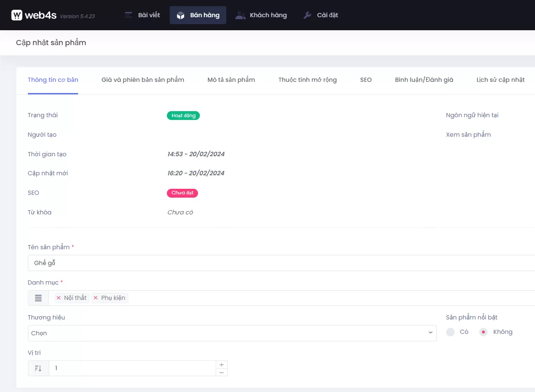The width and height of the screenshot is (535, 392).
Task: Click the Khách hàng users icon
Action: (x=240, y=15)
